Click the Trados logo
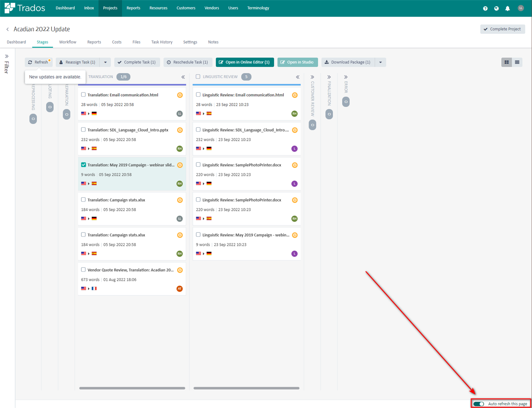This screenshot has width=532, height=408. (24, 8)
